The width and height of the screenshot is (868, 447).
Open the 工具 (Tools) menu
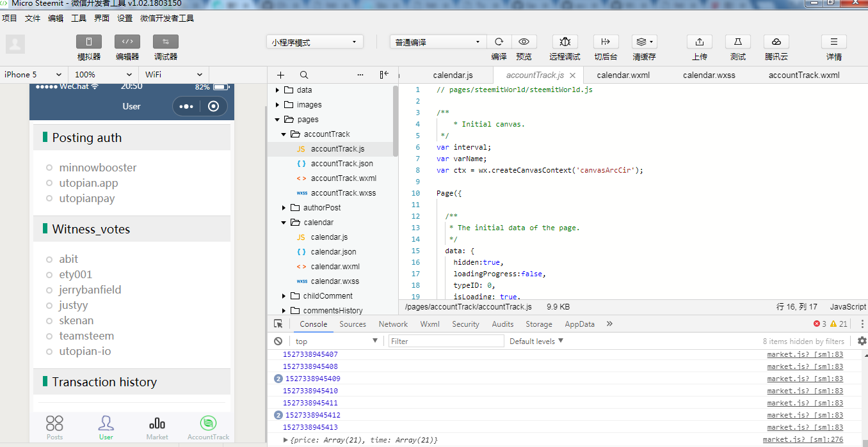point(79,19)
